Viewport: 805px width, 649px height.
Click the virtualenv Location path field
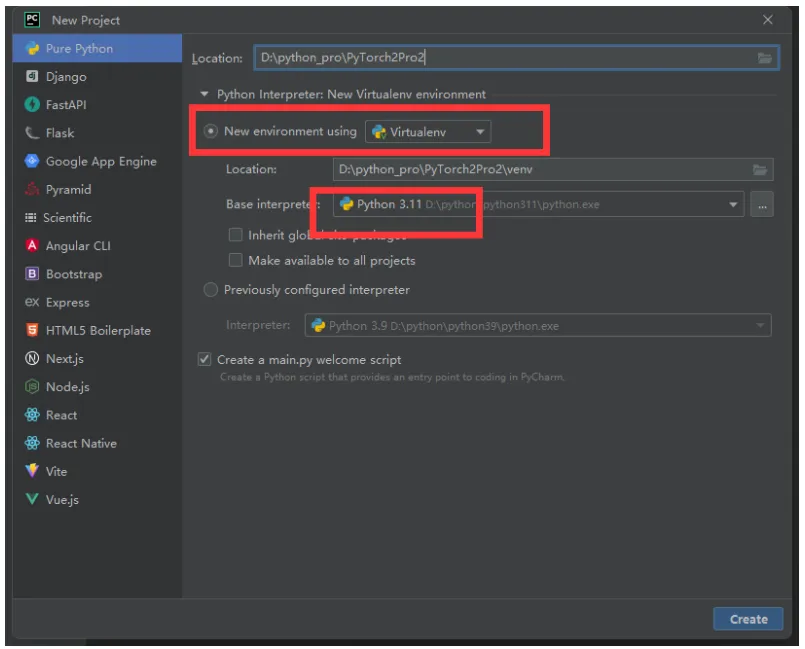[x=540, y=170]
